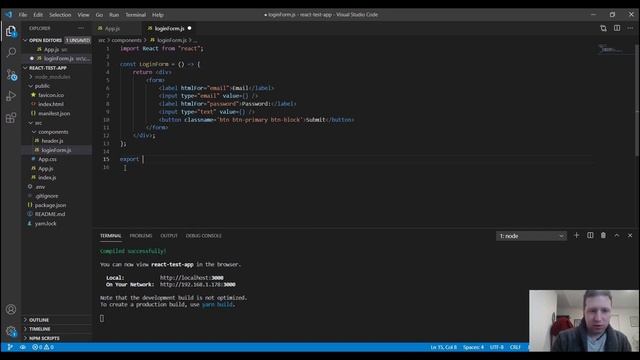
Task: Open the Run menu
Action: (114, 15)
